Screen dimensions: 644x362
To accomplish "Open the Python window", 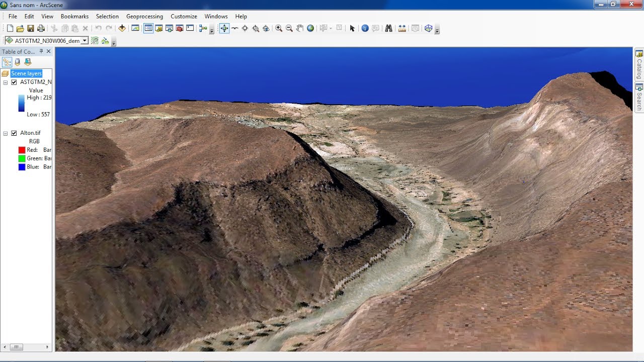I will coord(190,28).
